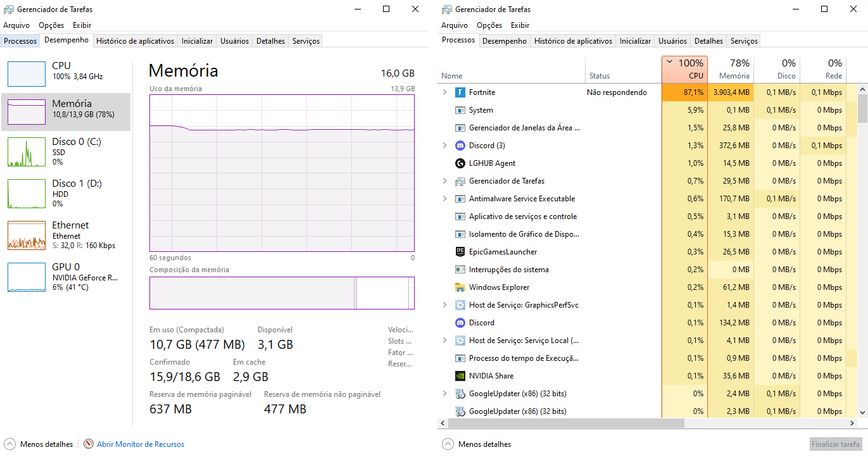
Task: Click the Finalizar tarefa button
Action: pyautogui.click(x=836, y=444)
